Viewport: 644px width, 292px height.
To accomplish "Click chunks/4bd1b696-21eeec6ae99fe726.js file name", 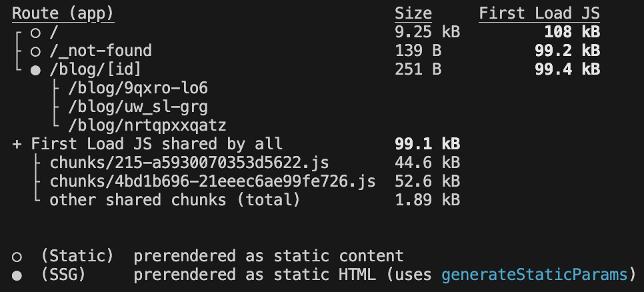I will [213, 181].
